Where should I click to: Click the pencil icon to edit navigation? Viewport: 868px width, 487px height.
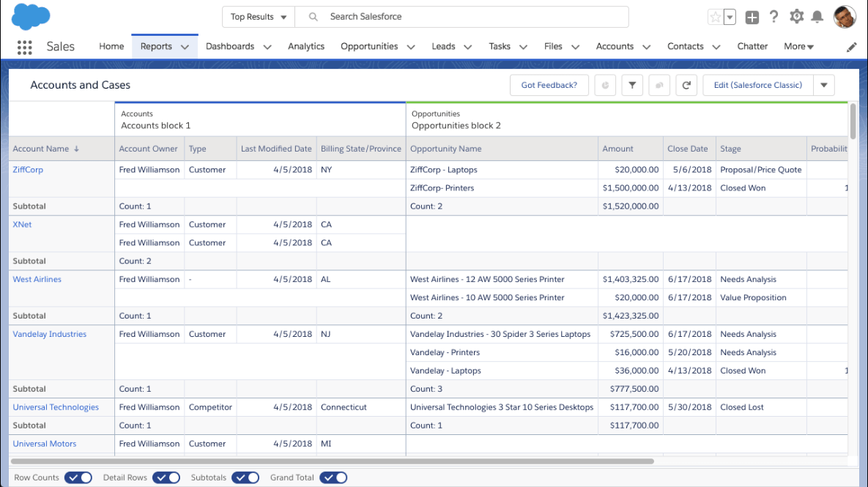click(851, 47)
